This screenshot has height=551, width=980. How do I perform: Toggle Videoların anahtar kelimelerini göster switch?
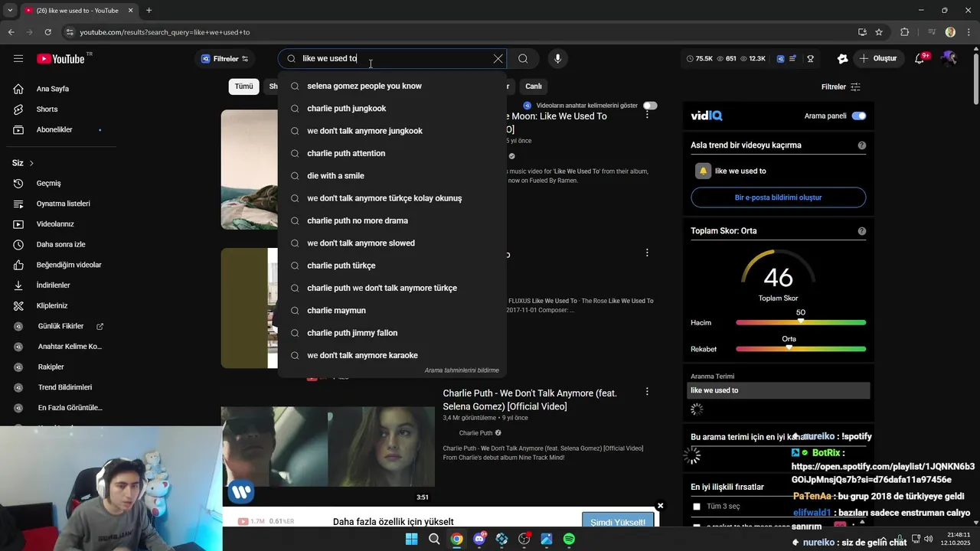pos(650,106)
